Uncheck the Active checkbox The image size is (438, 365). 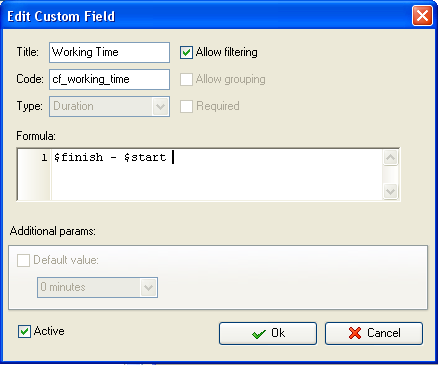pyautogui.click(x=24, y=332)
